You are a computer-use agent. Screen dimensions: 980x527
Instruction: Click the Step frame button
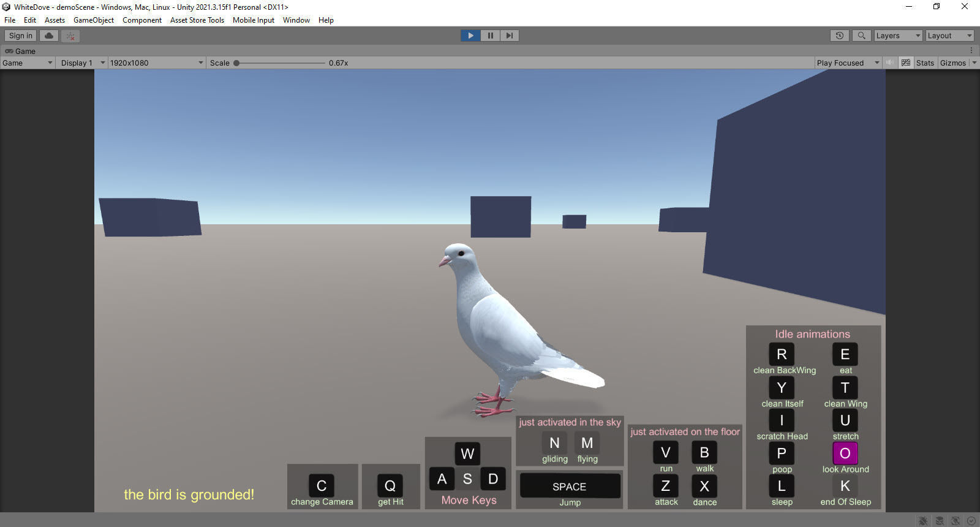509,36
